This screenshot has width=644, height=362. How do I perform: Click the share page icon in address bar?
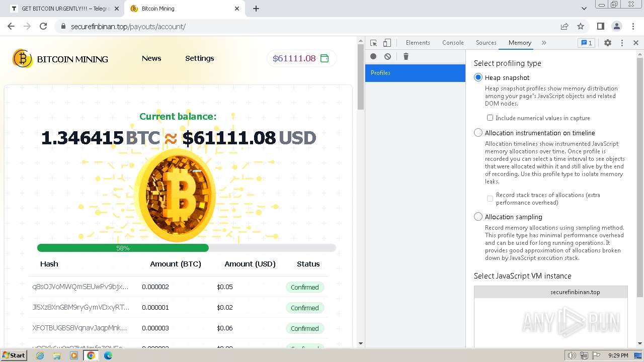(x=565, y=26)
